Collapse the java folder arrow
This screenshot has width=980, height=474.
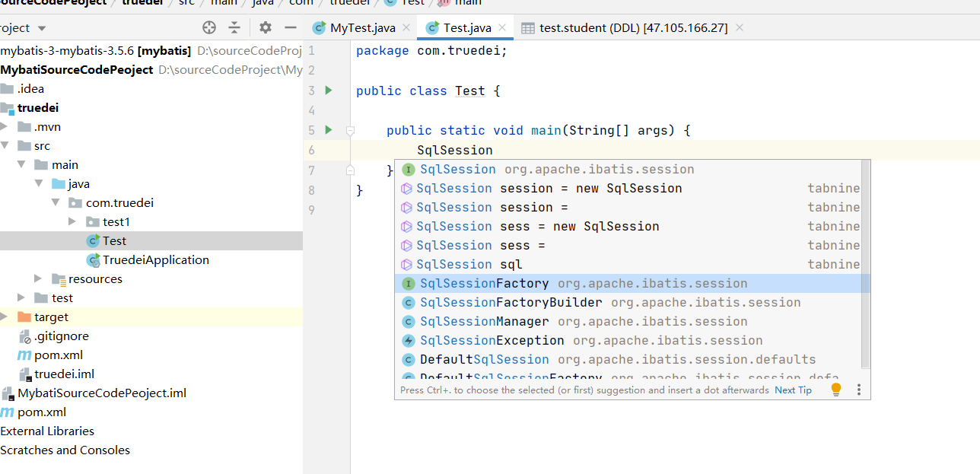(38, 184)
